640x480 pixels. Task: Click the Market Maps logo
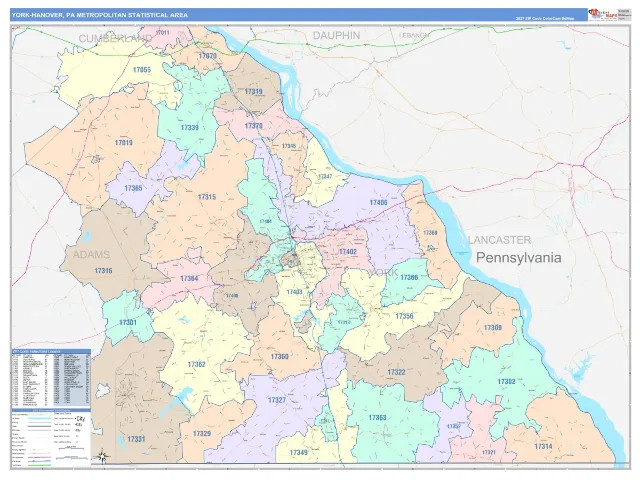602,14
